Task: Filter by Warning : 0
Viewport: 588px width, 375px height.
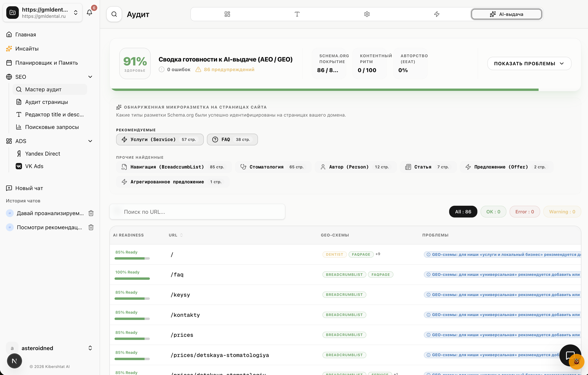Action: [562, 212]
